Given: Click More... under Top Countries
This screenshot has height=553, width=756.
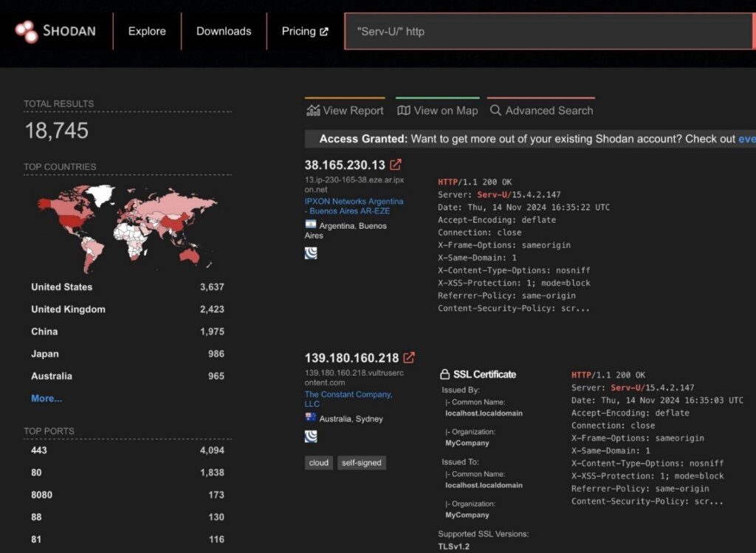Looking at the screenshot, I should (x=47, y=398).
